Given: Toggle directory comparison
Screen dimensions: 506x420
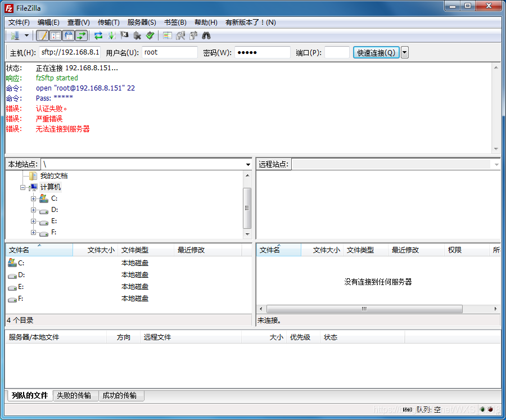Looking at the screenshot, I should pos(180,35).
